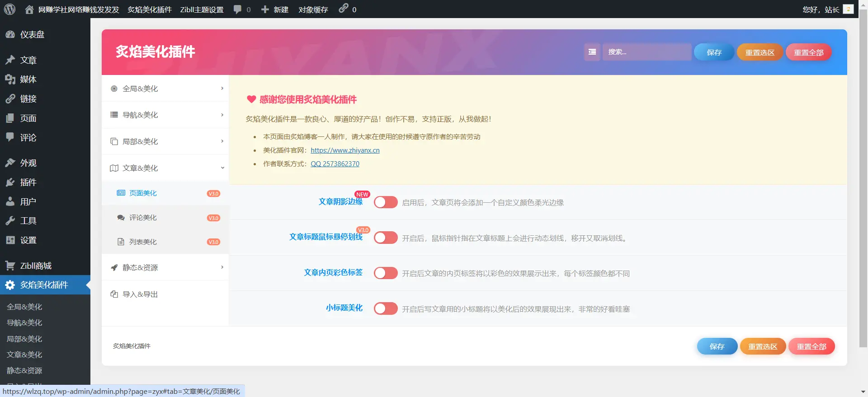The height and width of the screenshot is (397, 868).
Task: Collapse the 文章&美化 section chevron
Action: click(x=222, y=168)
